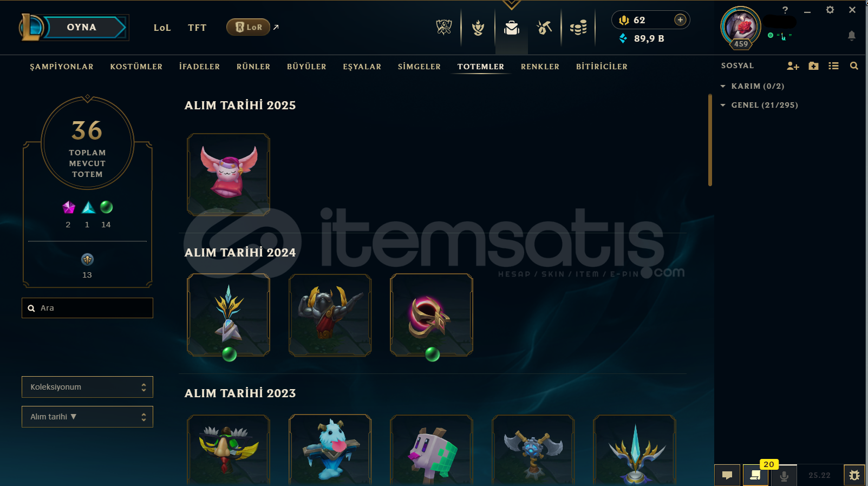Toggle the pink gem rarity filter
The width and height of the screenshot is (868, 486).
pyautogui.click(x=69, y=207)
